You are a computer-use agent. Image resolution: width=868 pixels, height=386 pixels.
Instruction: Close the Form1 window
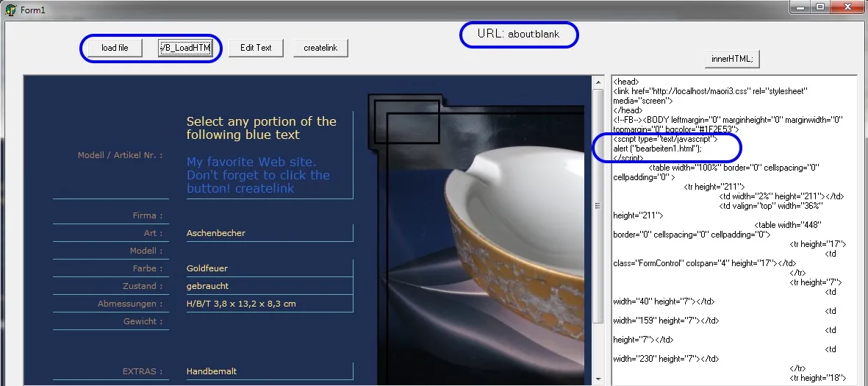pos(847,7)
